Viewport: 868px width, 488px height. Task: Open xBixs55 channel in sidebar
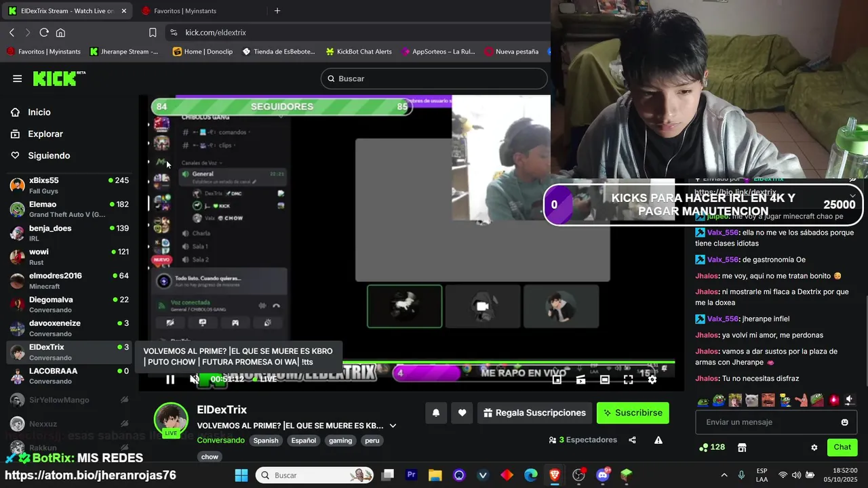click(x=68, y=185)
